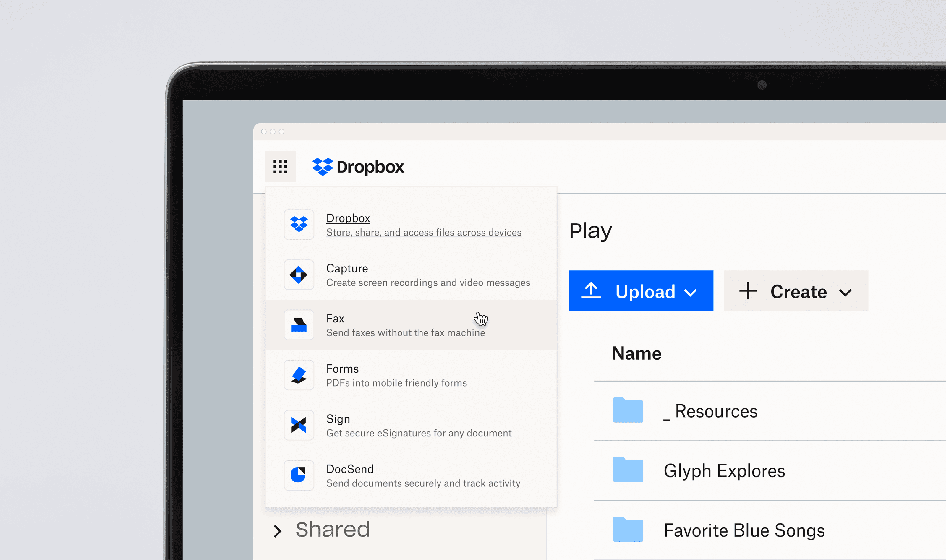Choose 'Send faxes without the fax machine'
Image resolution: width=946 pixels, height=560 pixels.
tap(405, 333)
